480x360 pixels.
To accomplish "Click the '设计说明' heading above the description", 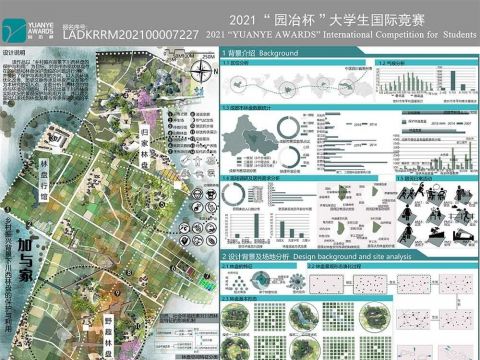I will coord(14,53).
